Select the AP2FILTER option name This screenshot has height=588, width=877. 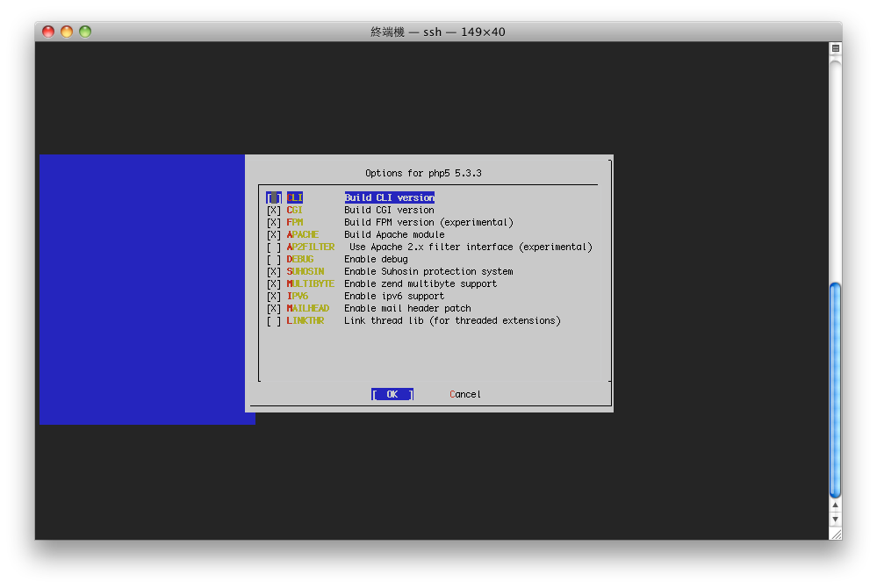(x=311, y=247)
